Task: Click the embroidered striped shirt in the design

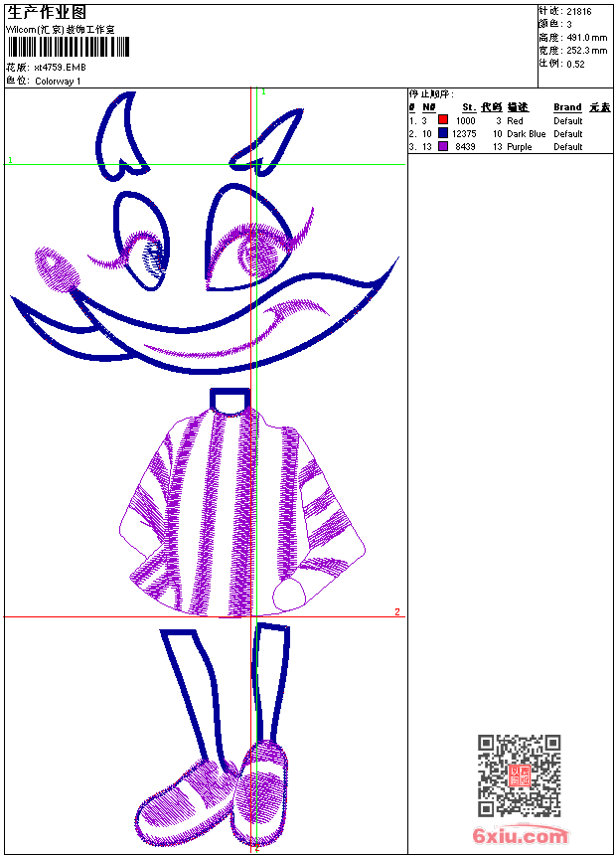Action: click(242, 513)
